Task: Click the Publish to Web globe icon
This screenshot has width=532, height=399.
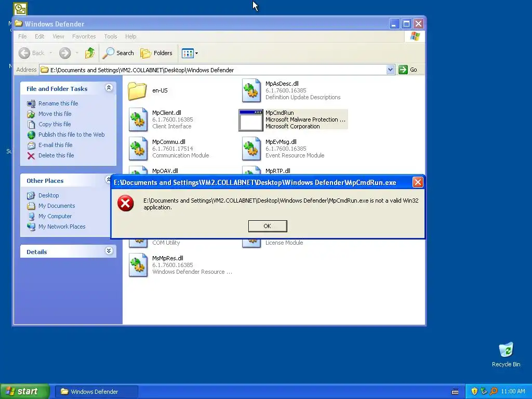Action: click(31, 135)
